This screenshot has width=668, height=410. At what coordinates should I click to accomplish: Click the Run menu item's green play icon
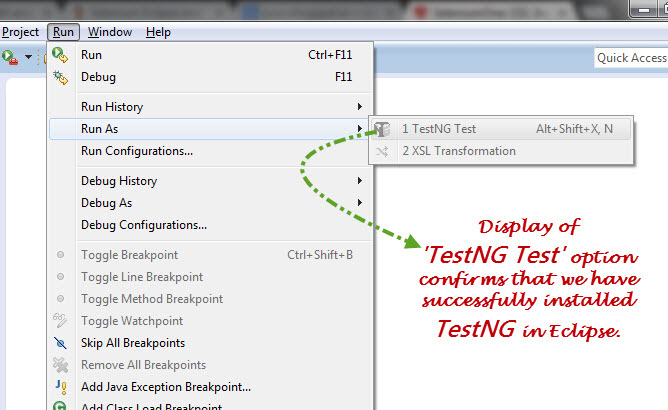point(60,55)
